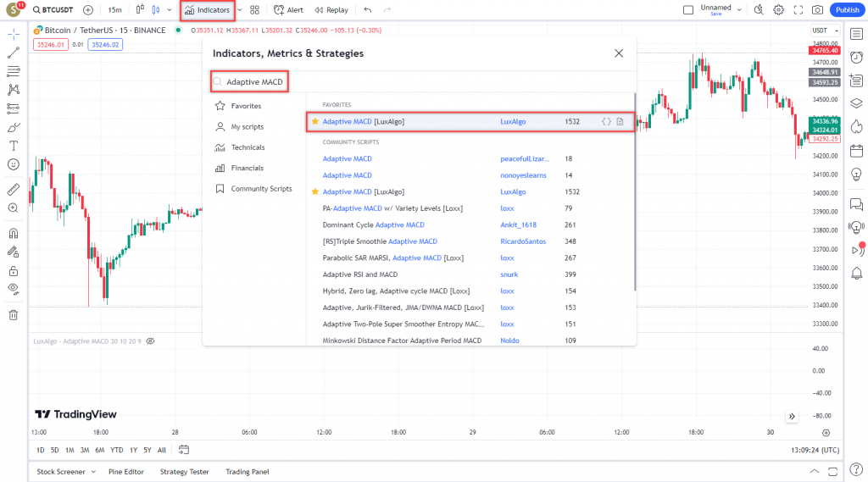
Task: Toggle the hide all drawings eye tool
Action: pyautogui.click(x=14, y=289)
